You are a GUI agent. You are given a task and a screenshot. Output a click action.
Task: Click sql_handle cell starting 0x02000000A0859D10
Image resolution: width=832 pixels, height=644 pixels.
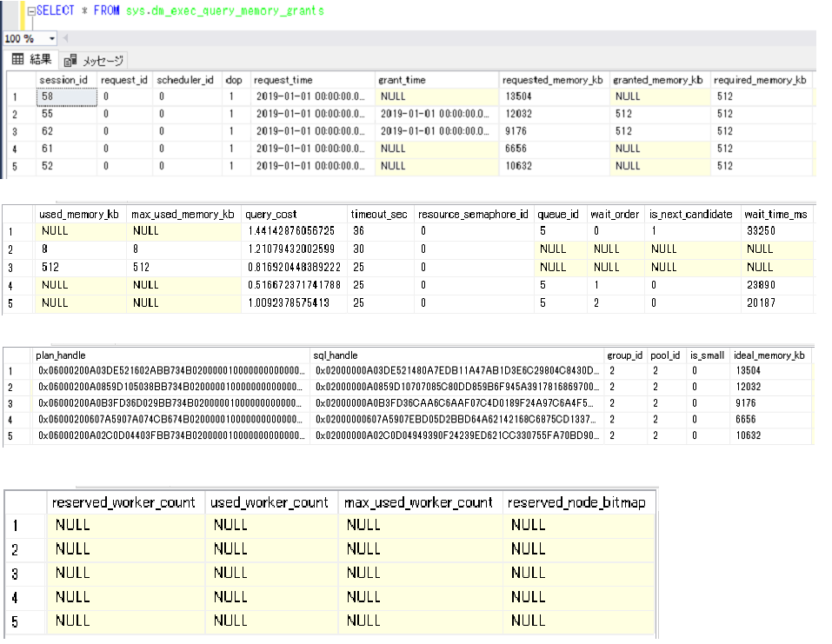(456, 388)
